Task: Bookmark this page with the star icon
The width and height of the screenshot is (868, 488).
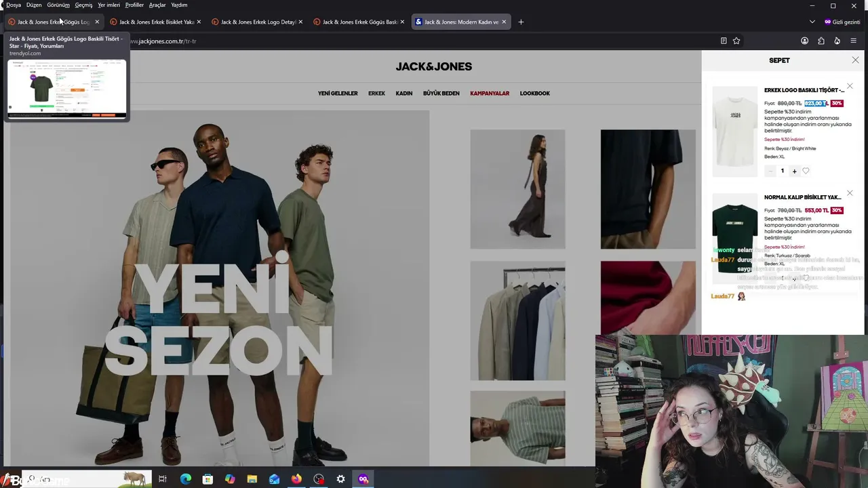Action: click(736, 41)
